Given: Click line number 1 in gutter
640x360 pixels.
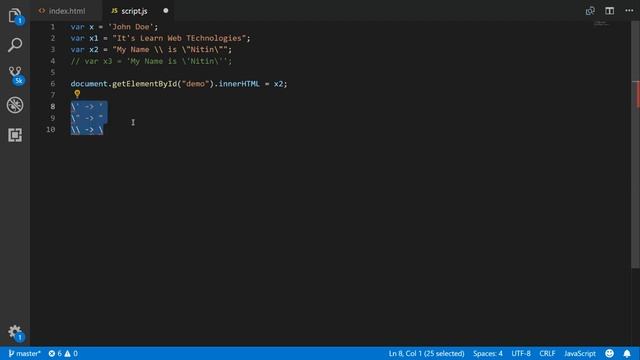Looking at the screenshot, I should click(53, 27).
